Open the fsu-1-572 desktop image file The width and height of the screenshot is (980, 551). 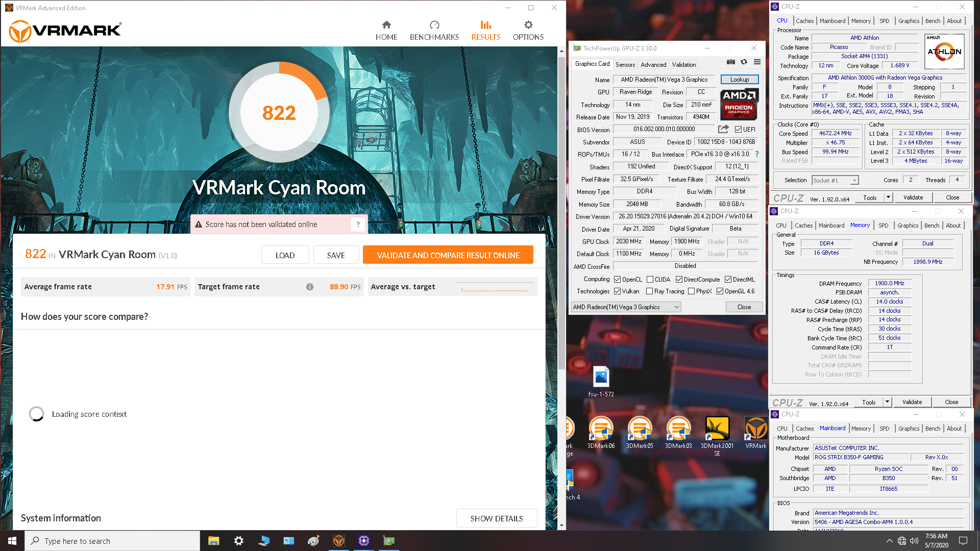click(x=601, y=382)
